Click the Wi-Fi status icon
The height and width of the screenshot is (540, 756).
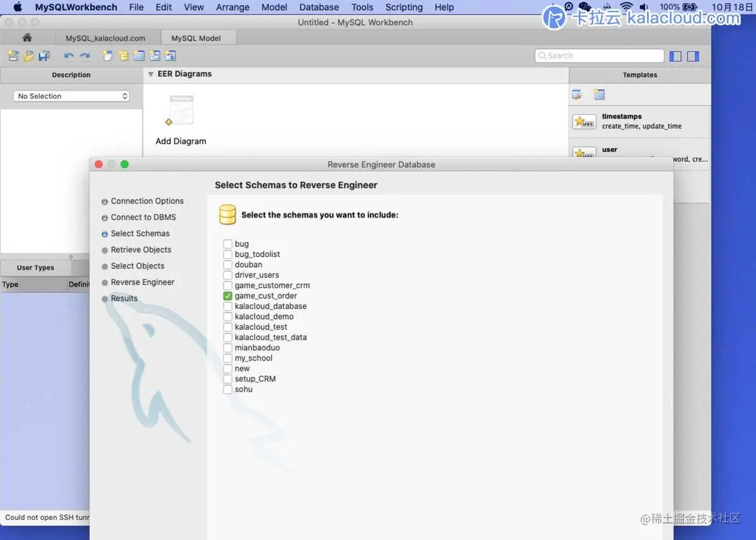626,7
